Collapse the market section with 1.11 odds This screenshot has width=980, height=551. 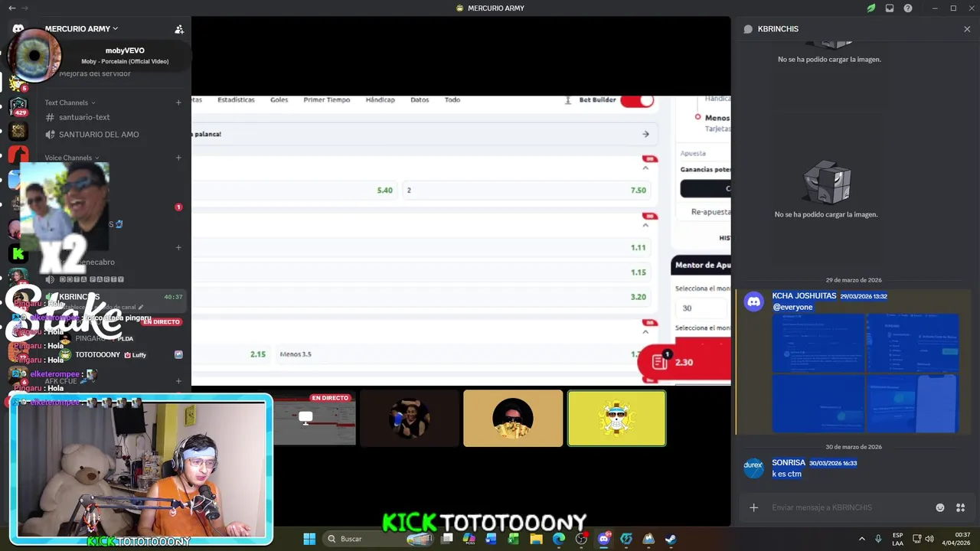(x=645, y=225)
